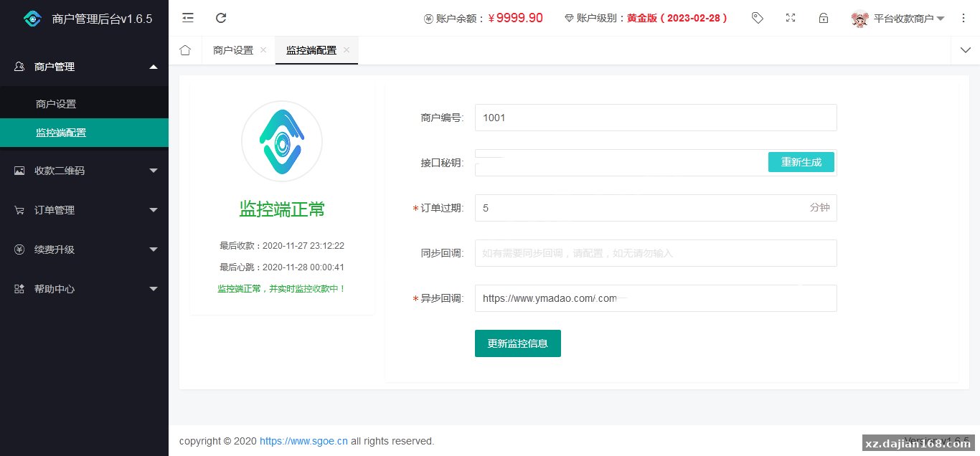Close the 监控端配置 tab

coord(347,50)
